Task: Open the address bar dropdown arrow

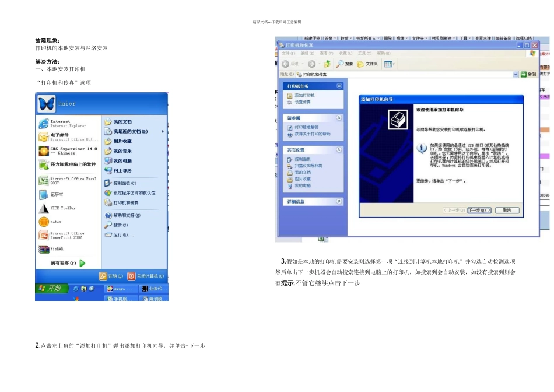Action: pos(516,75)
